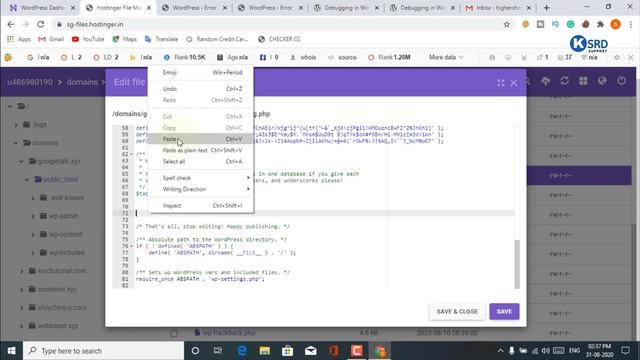Viewport: 640px width, 360px height.
Task: Fold the code block at line 76
Action: pos(131,246)
